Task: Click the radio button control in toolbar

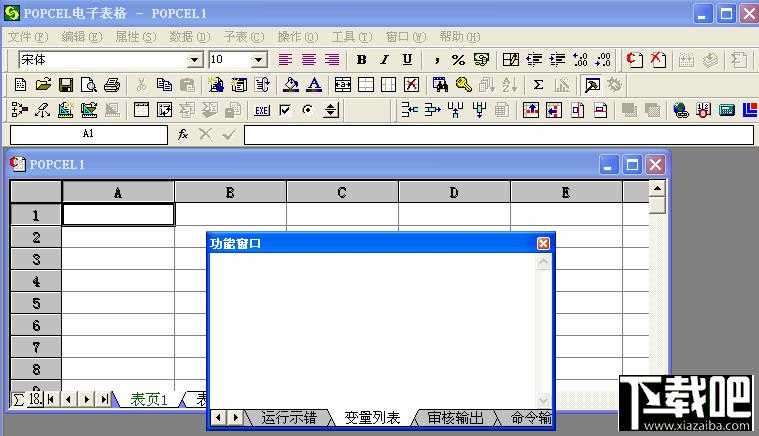Action: point(308,110)
